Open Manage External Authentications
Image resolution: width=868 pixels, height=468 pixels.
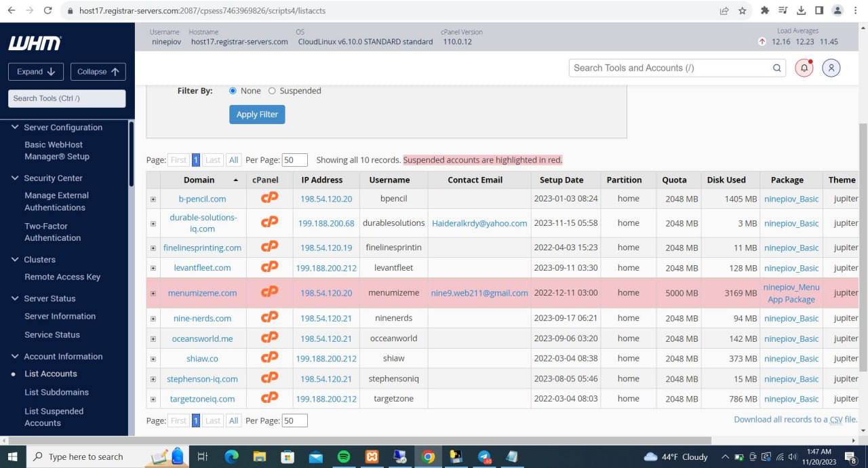click(x=57, y=201)
